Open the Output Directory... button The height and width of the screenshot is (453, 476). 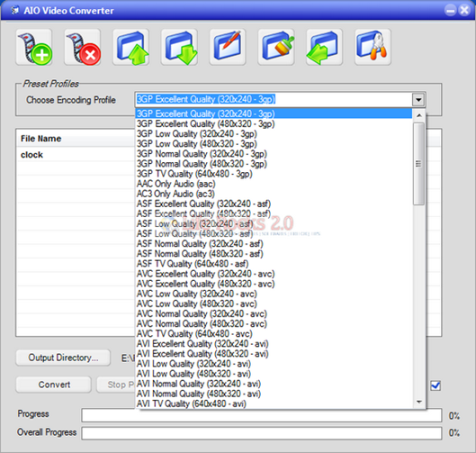pyautogui.click(x=63, y=358)
